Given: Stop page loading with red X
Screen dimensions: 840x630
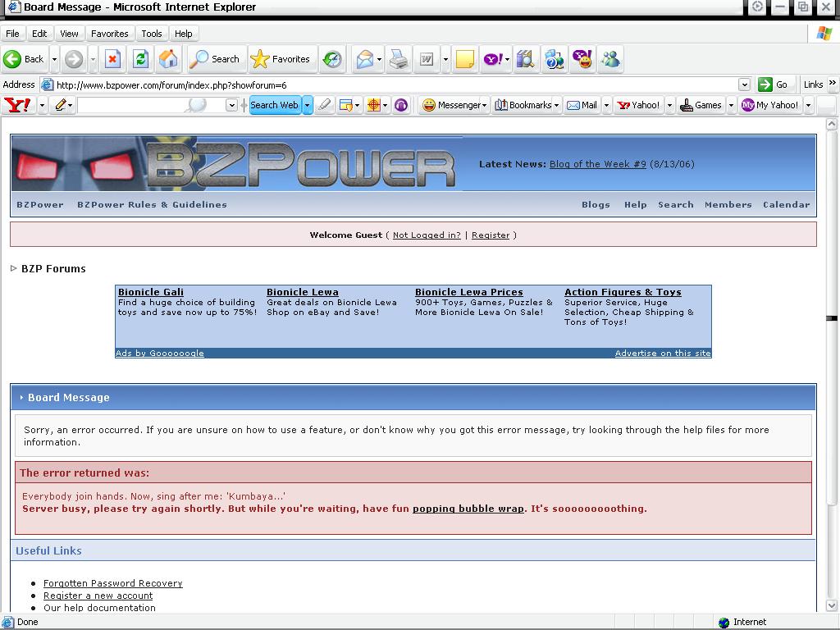Looking at the screenshot, I should click(x=112, y=59).
